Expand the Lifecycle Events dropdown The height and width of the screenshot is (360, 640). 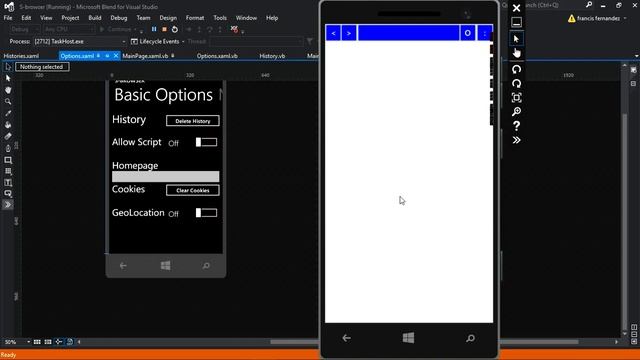point(158,42)
